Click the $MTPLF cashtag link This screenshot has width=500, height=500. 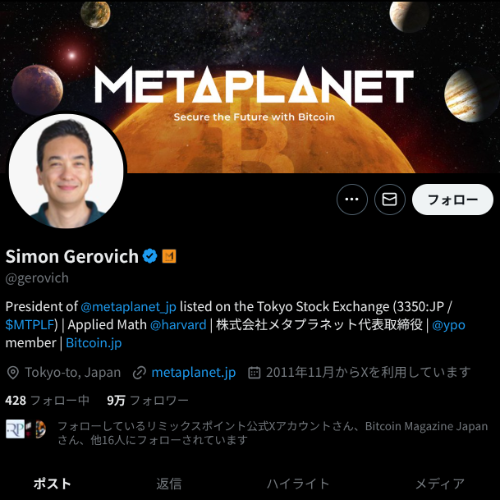point(30,324)
